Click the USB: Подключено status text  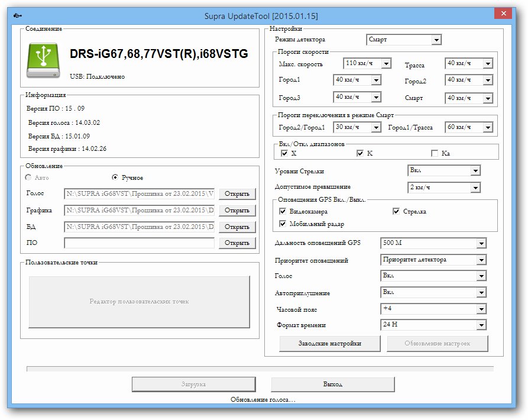click(x=98, y=76)
